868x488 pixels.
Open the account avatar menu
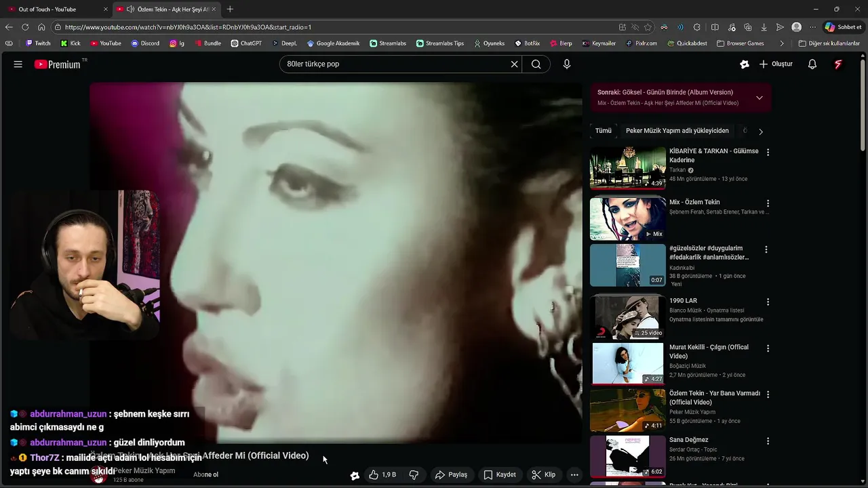(x=838, y=64)
